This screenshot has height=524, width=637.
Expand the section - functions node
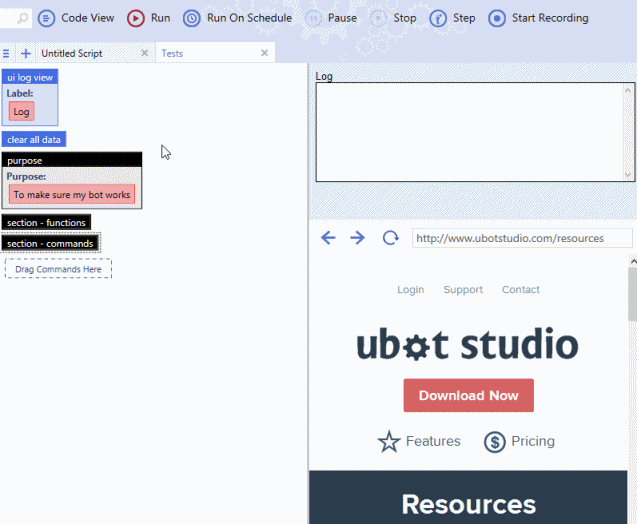pos(46,222)
